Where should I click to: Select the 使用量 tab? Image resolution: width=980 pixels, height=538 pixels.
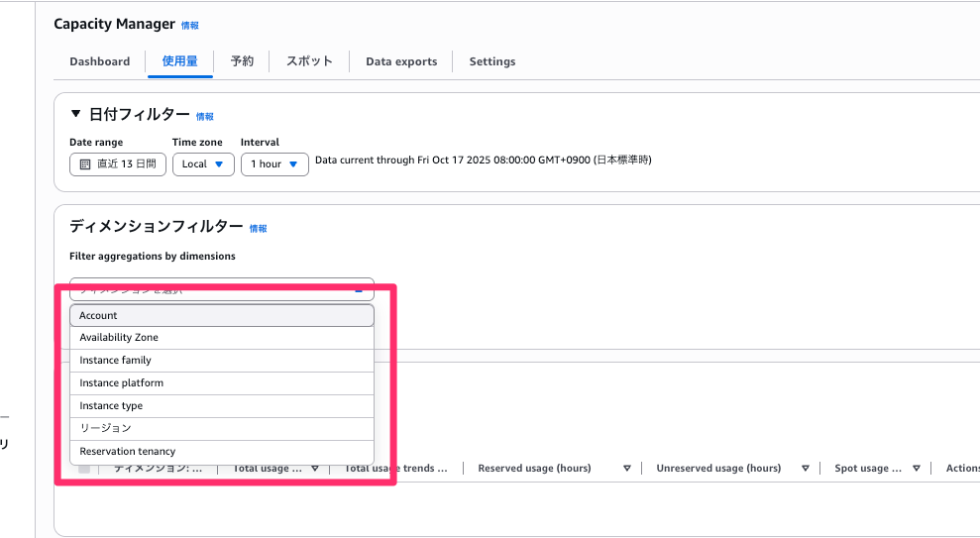point(180,61)
